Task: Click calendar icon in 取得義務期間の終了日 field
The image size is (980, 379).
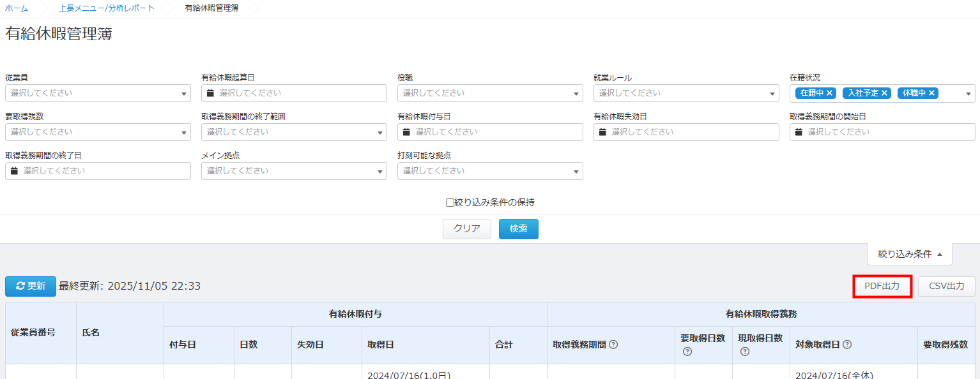Action: tap(14, 171)
